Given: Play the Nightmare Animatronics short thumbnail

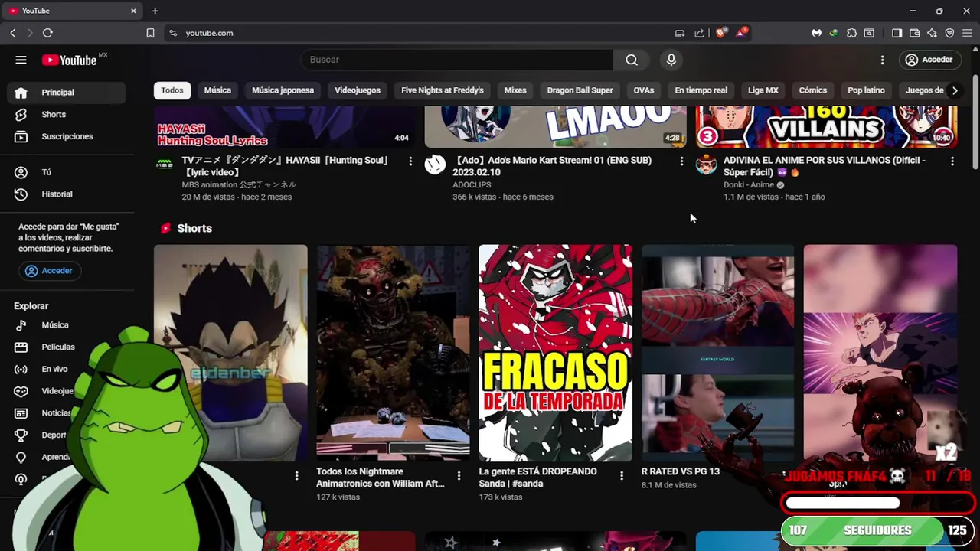Looking at the screenshot, I should tap(394, 353).
